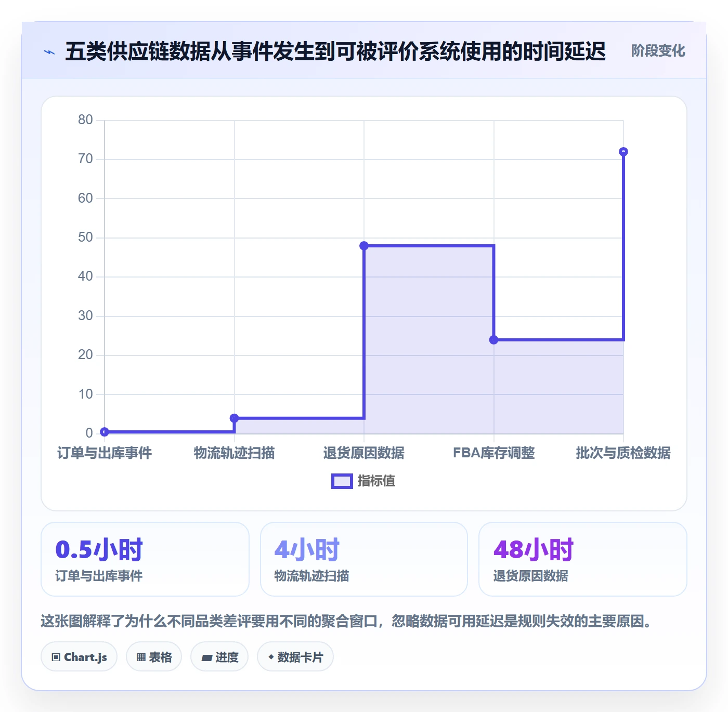Click the x-axis label 批次与质检数据
This screenshot has height=712, width=728.
623,453
